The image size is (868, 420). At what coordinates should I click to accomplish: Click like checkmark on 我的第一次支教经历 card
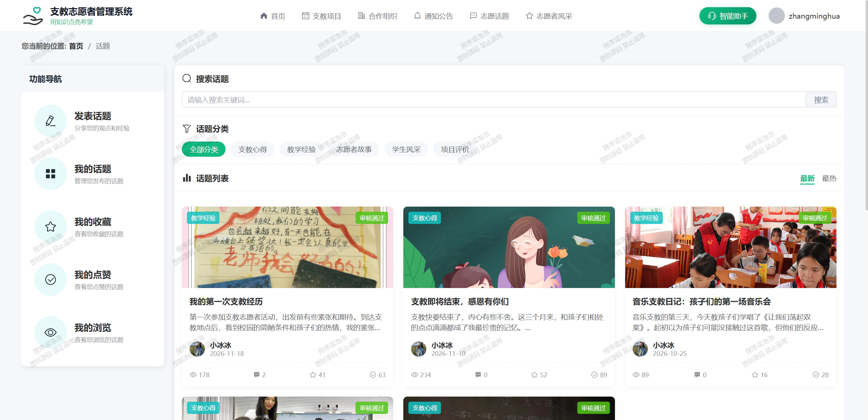(x=373, y=375)
